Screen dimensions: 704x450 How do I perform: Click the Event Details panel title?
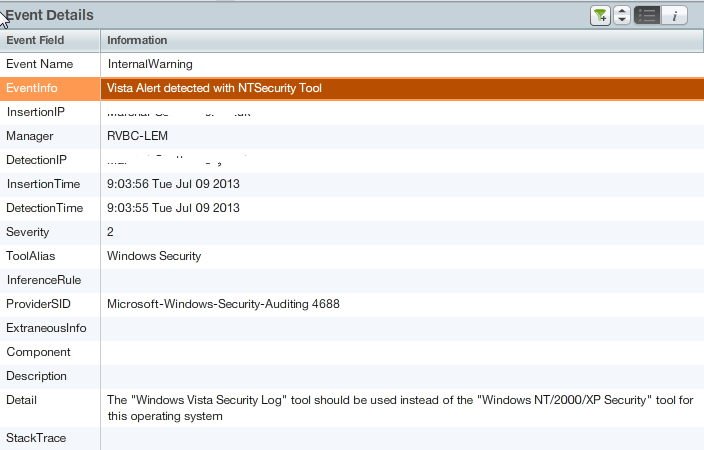click(50, 15)
